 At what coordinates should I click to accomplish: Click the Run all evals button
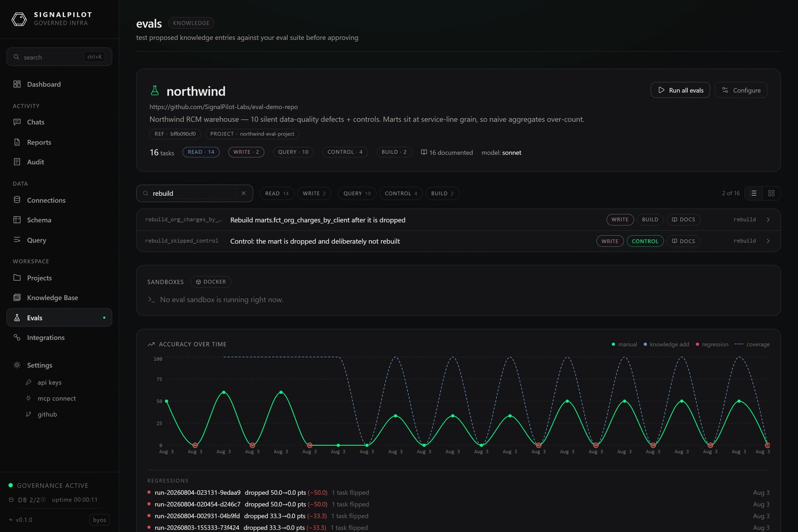point(680,90)
